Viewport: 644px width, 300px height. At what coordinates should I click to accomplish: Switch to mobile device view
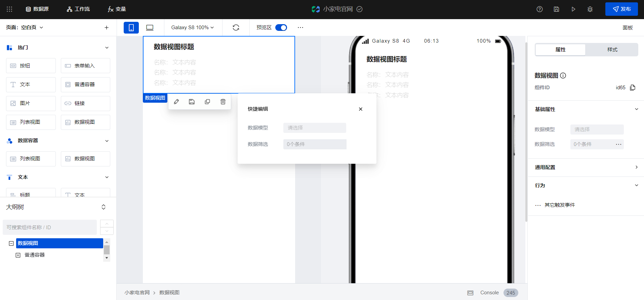(x=131, y=28)
